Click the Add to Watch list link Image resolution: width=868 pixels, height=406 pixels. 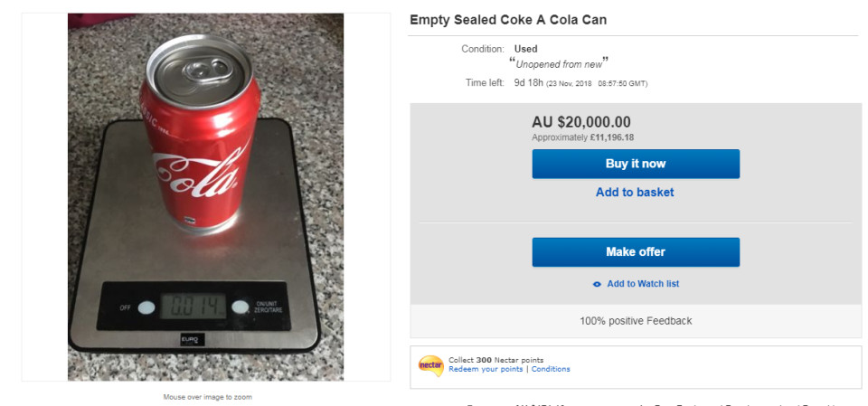click(x=642, y=284)
